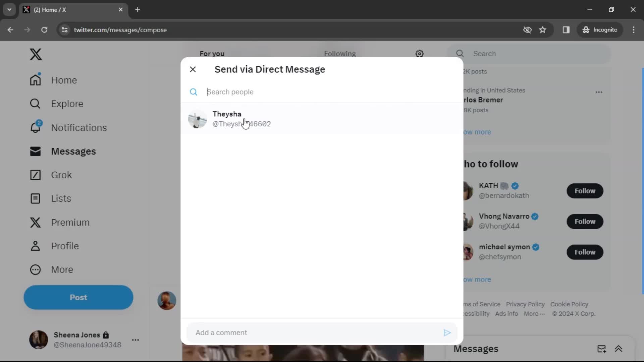Click the X close button on dialog
The height and width of the screenshot is (362, 644).
(x=193, y=70)
